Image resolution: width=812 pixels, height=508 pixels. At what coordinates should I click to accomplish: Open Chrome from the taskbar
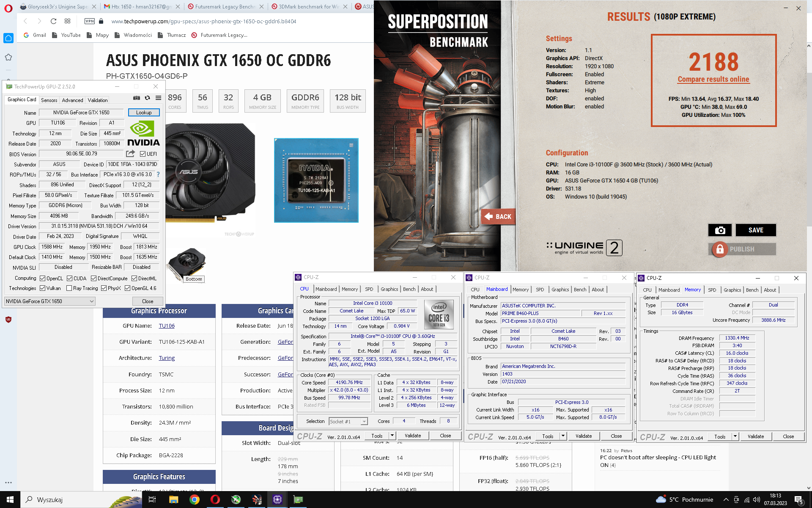(x=195, y=500)
